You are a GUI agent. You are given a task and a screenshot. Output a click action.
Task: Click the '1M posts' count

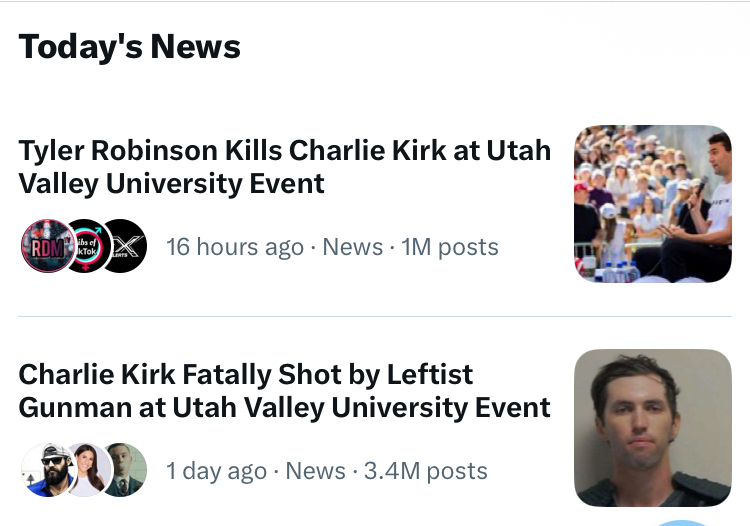point(450,247)
